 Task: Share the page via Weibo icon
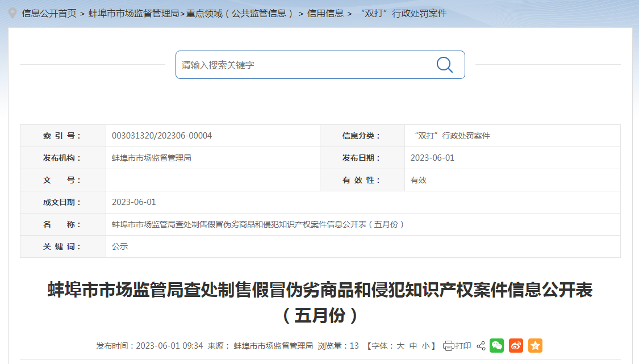(x=516, y=346)
